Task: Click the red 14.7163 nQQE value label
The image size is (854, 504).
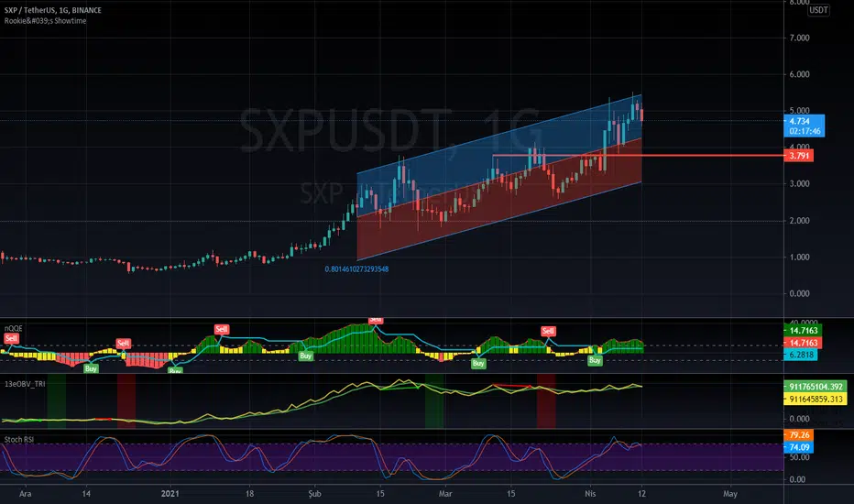Action: tap(803, 343)
